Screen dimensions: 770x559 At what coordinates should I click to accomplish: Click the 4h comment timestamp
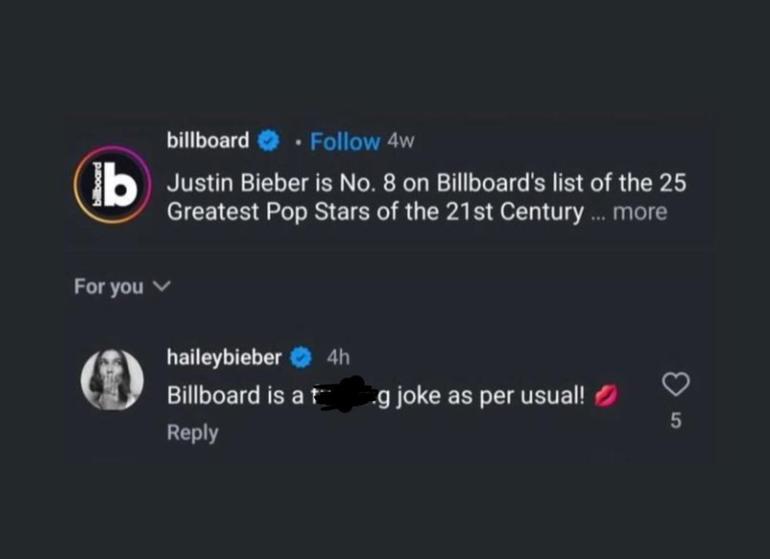pyautogui.click(x=338, y=357)
